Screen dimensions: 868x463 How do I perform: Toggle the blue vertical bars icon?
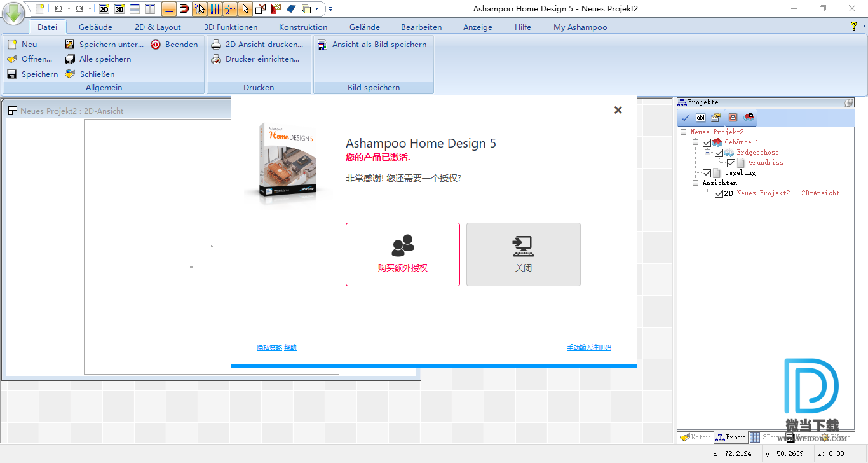click(x=215, y=9)
